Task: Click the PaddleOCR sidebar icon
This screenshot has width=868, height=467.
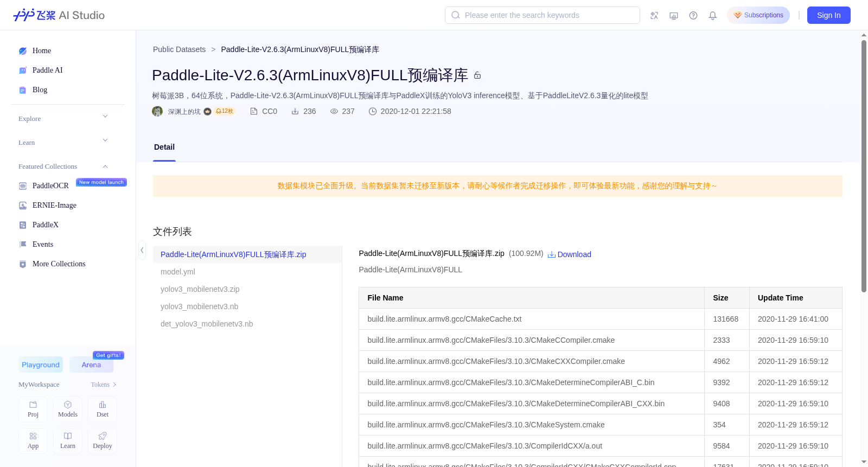Action: click(23, 186)
